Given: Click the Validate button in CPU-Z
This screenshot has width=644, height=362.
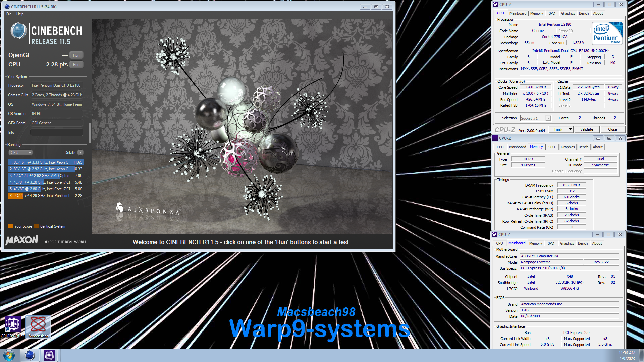Looking at the screenshot, I should pos(587,130).
